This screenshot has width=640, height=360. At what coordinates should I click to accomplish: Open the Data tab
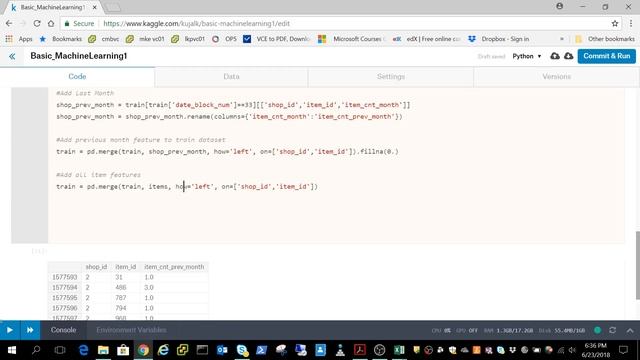(231, 76)
